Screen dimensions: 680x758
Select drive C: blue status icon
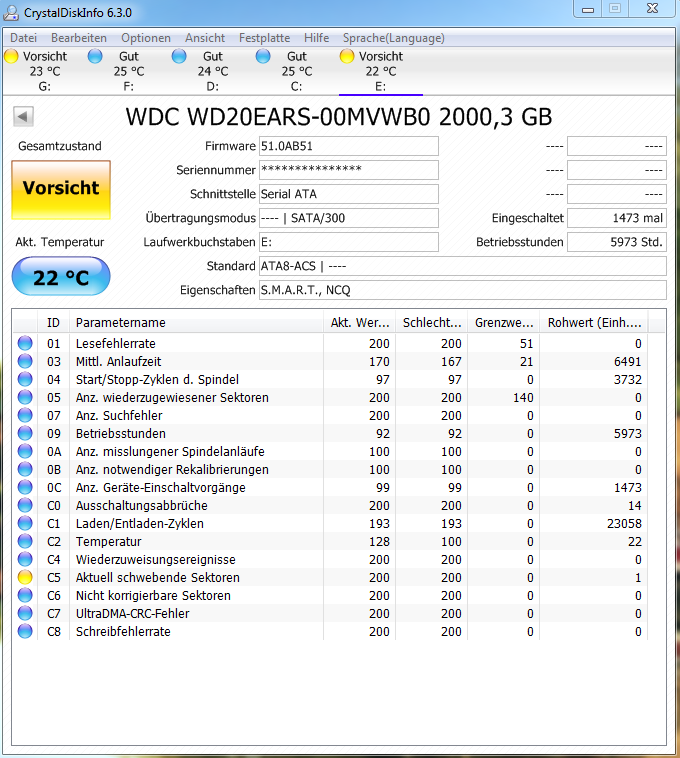(x=263, y=56)
